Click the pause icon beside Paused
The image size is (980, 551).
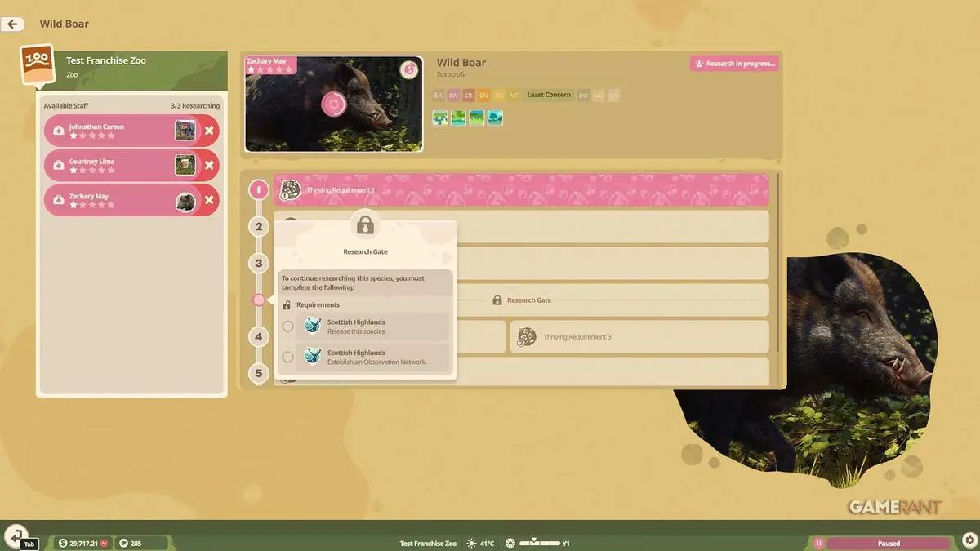(818, 543)
